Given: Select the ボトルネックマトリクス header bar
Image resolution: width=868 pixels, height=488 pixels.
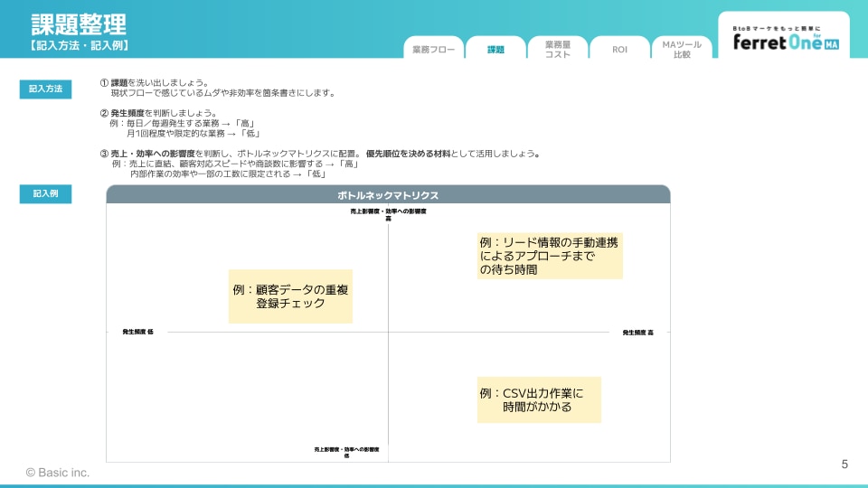Looking at the screenshot, I should (x=388, y=194).
